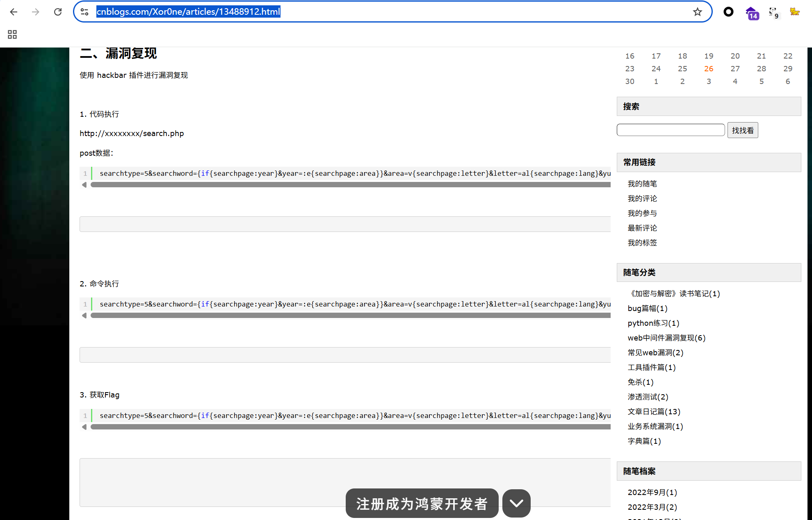Open the 2022年9月(1) archive
This screenshot has width=812, height=520.
[x=652, y=492]
